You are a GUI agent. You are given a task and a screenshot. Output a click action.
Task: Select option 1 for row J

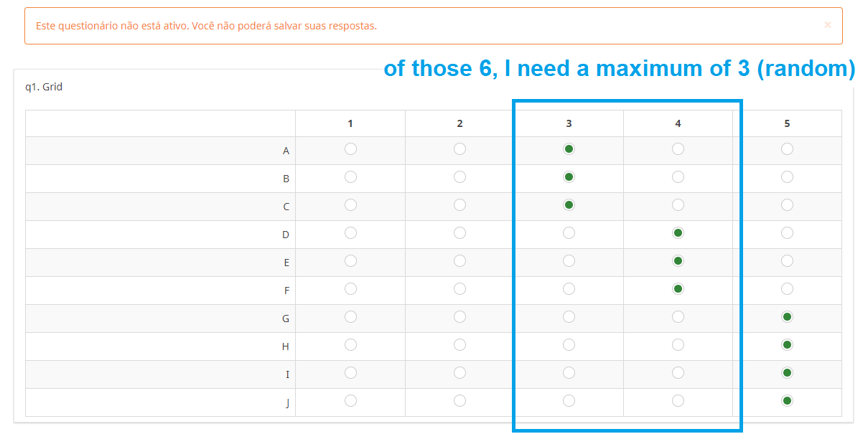(350, 401)
